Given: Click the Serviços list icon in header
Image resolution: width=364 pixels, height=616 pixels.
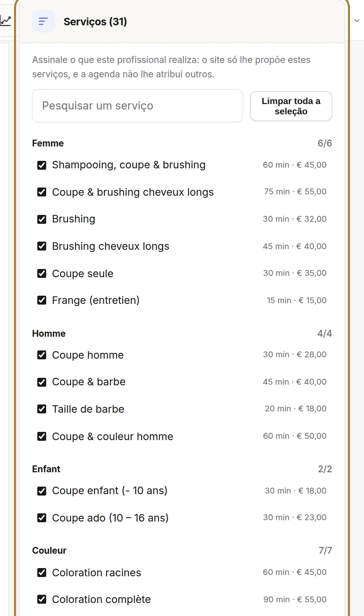Looking at the screenshot, I should 43,22.
